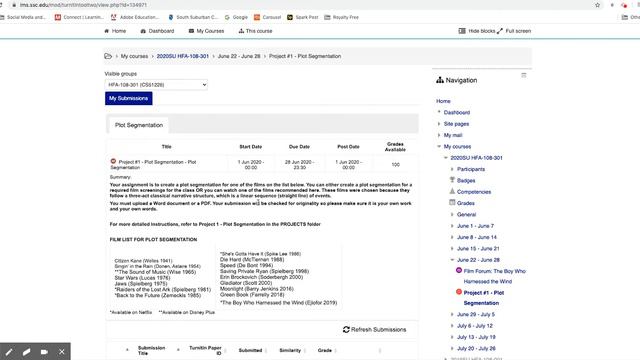640x360 pixels.
Task: Sort by Turnitin Paper ID column
Action: point(205,350)
